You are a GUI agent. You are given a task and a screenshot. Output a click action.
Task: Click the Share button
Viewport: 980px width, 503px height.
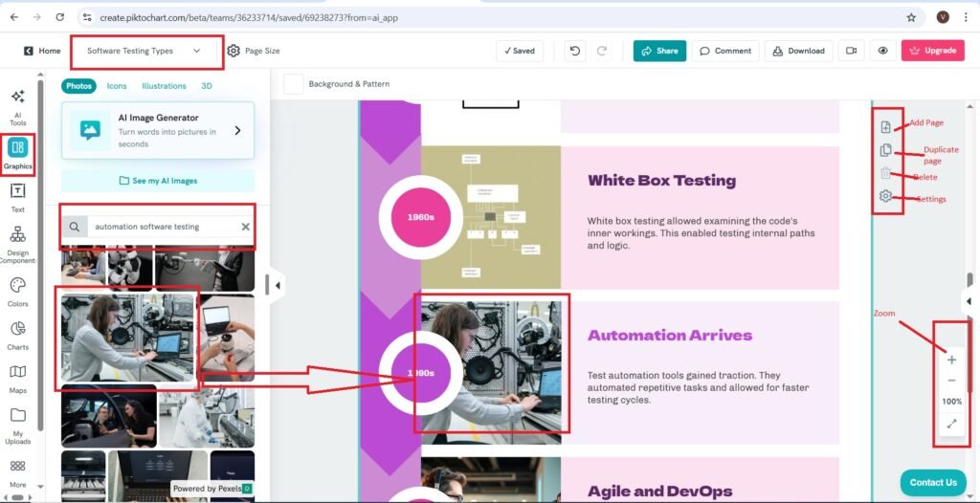click(x=659, y=51)
